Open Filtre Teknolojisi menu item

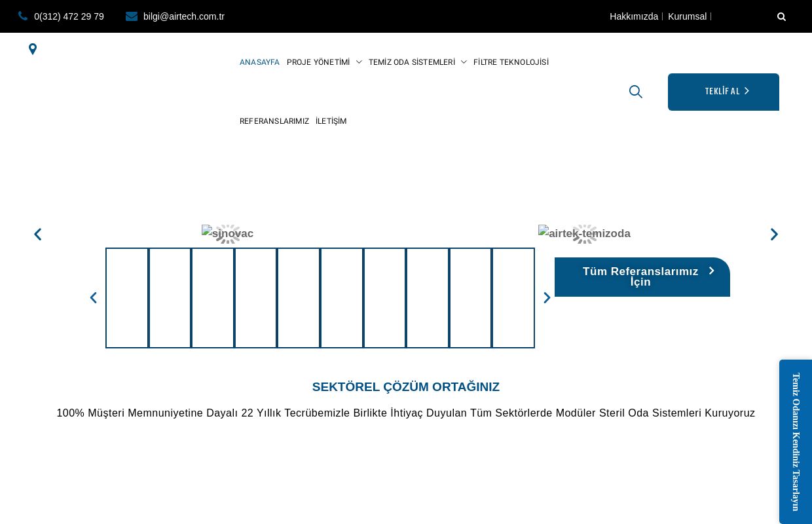[x=511, y=62]
